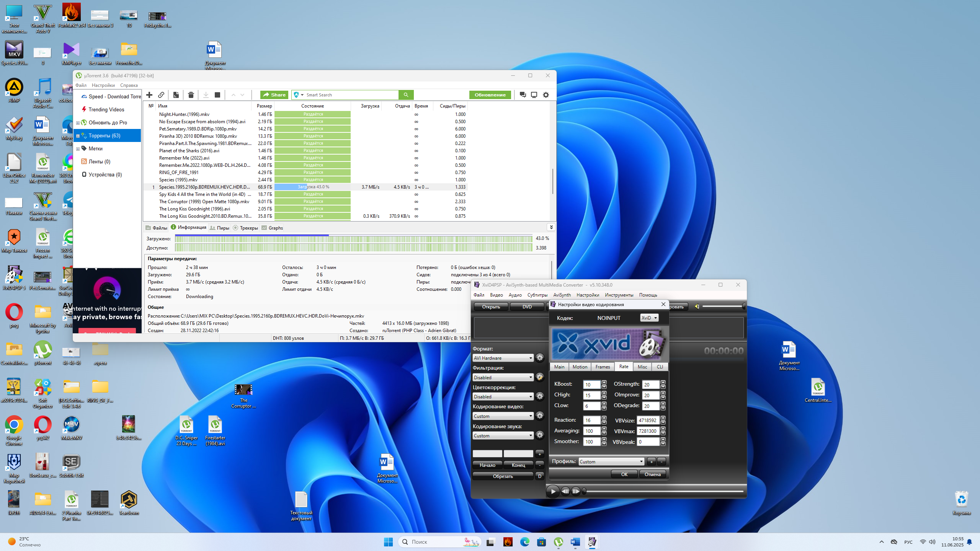This screenshot has width=980, height=551.
Task: Click the play button in XviD4PSP player
Action: [553, 491]
